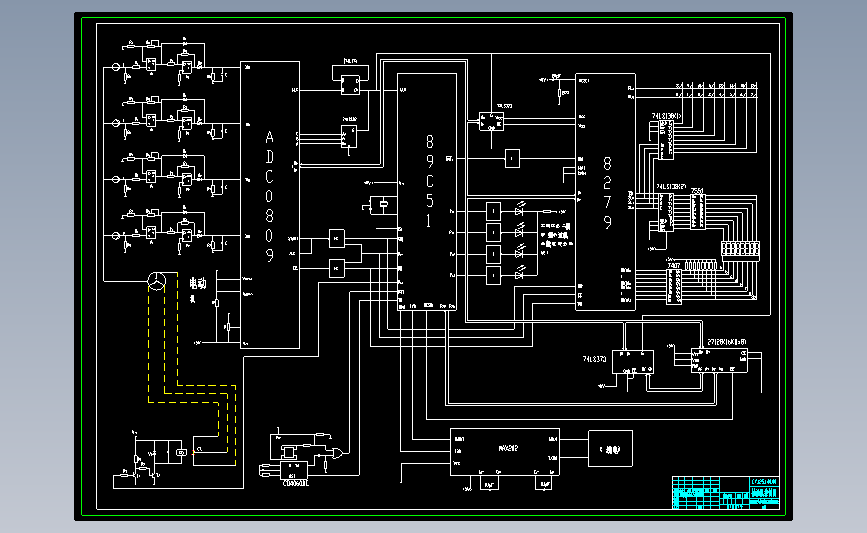Select the OR gate symbol near CD4060
The width and height of the screenshot is (867, 533).
(337, 453)
